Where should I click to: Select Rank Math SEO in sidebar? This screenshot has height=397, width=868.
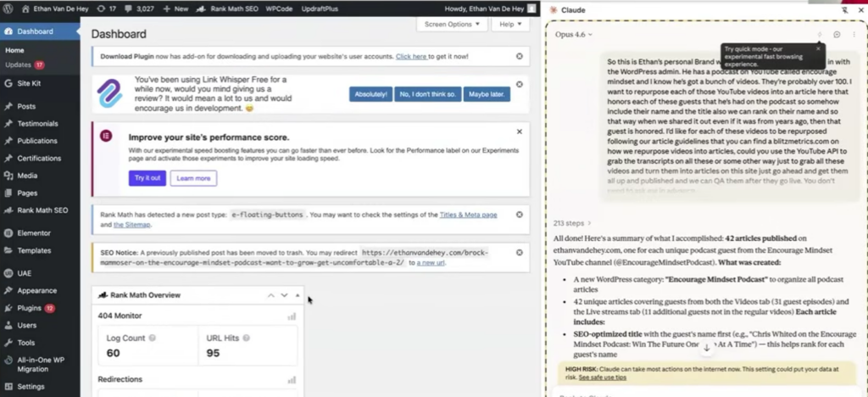(x=42, y=210)
